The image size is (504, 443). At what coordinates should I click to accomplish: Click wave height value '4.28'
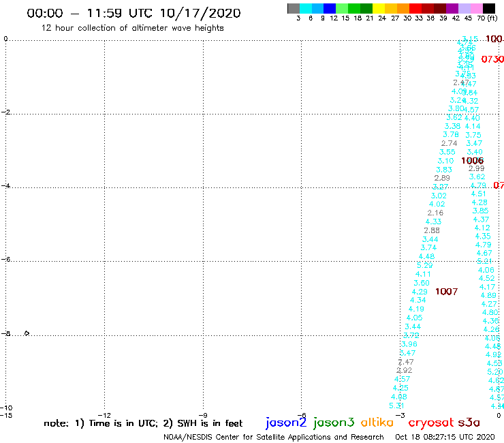pos(479,202)
